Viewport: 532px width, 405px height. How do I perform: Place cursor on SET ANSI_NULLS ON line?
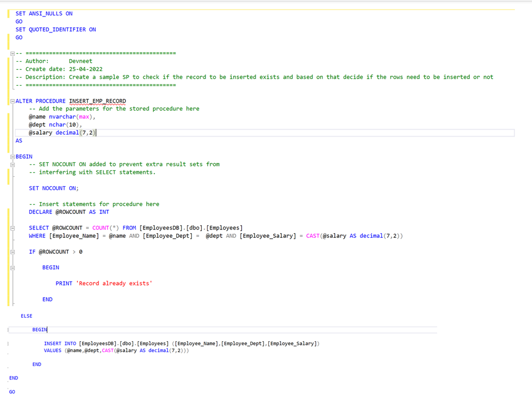44,13
